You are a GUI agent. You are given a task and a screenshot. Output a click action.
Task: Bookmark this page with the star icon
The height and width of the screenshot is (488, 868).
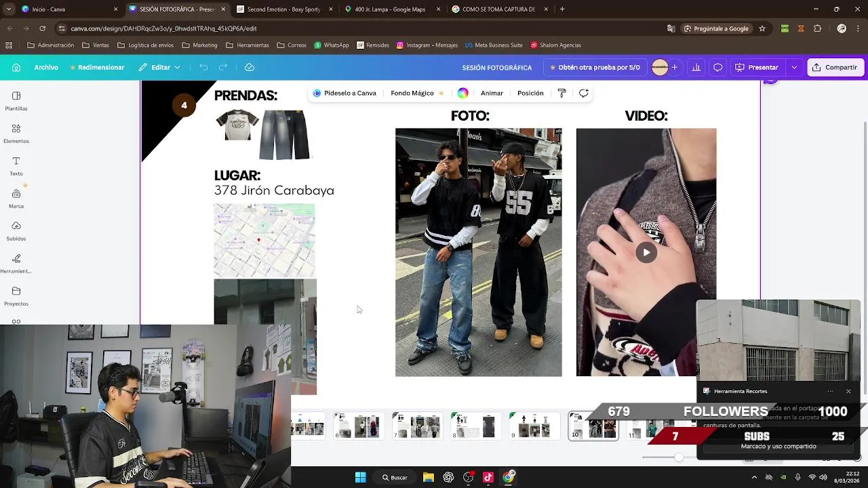[x=762, y=28]
